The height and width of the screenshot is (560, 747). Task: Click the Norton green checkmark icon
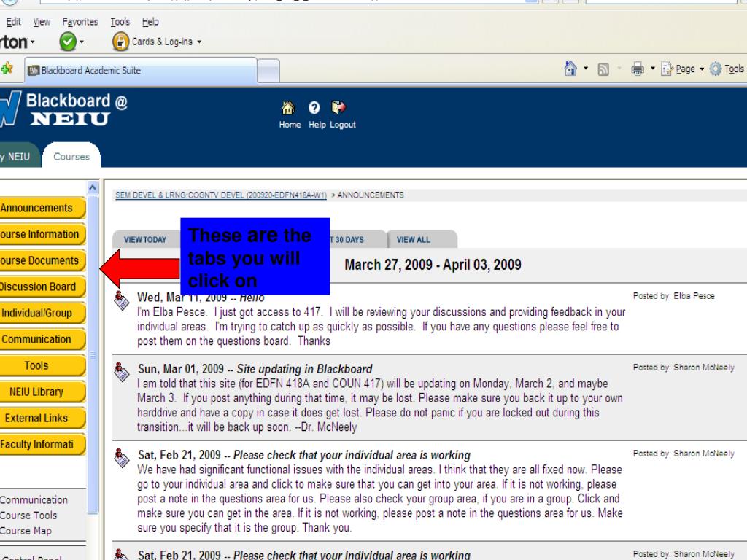(x=68, y=42)
